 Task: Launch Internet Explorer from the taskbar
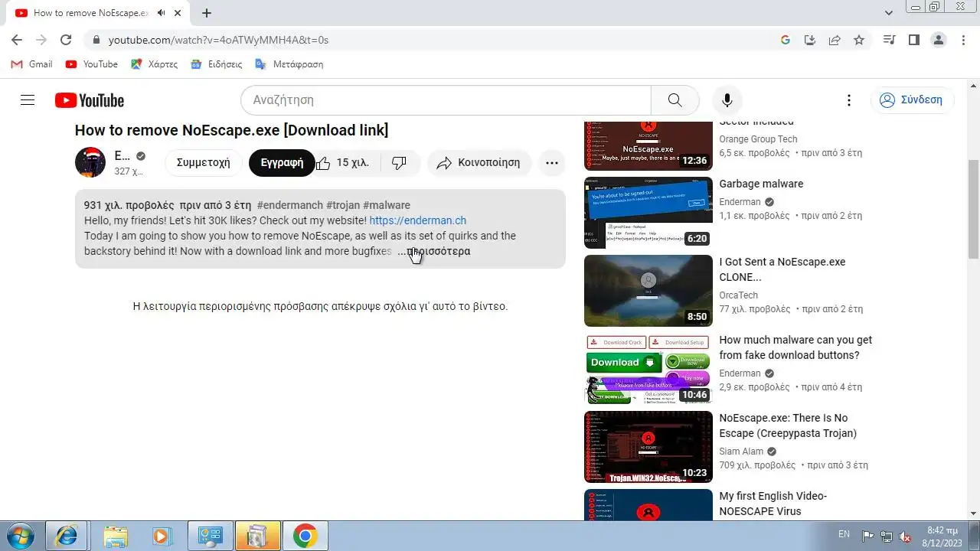point(67,536)
